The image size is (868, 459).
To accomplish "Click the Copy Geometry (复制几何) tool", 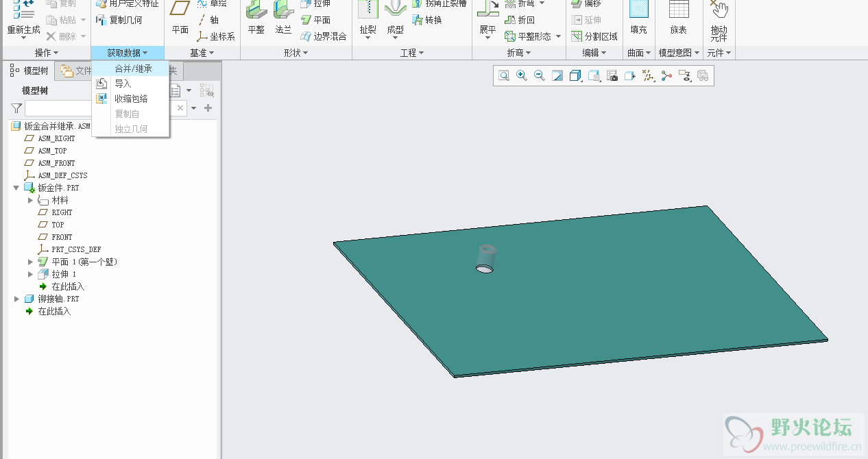I will point(119,20).
